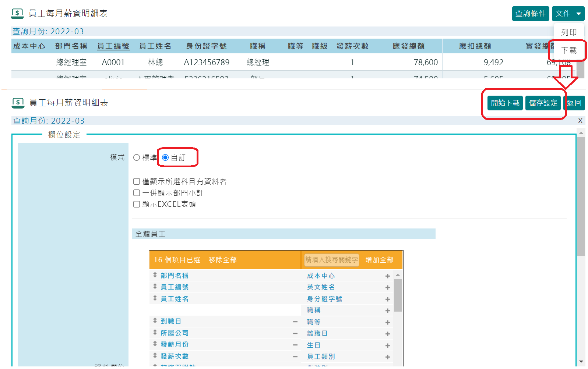Click the 應發總額 column header
This screenshot has width=588, height=369.
click(x=409, y=46)
